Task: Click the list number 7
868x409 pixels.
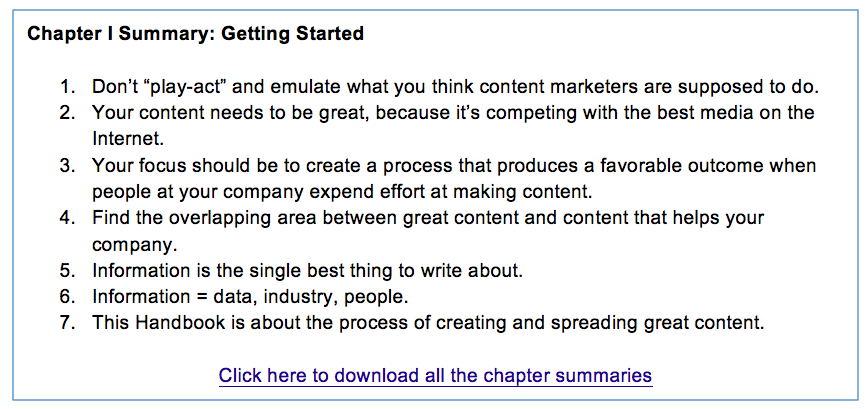Action: (68, 322)
